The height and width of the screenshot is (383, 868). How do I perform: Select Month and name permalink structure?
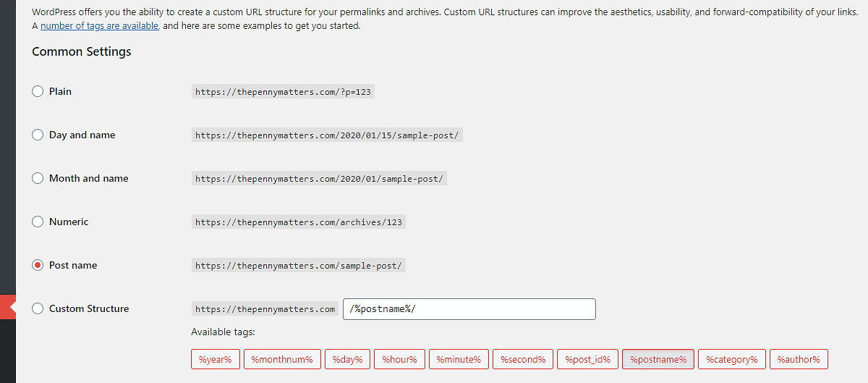click(38, 178)
